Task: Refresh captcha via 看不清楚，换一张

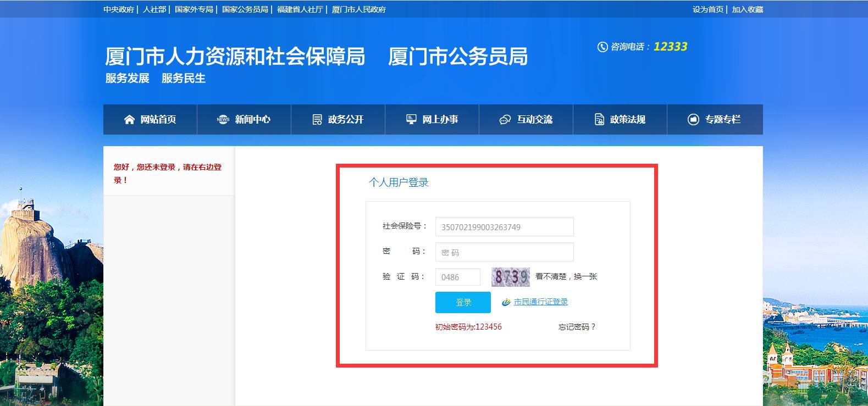Action: click(566, 276)
